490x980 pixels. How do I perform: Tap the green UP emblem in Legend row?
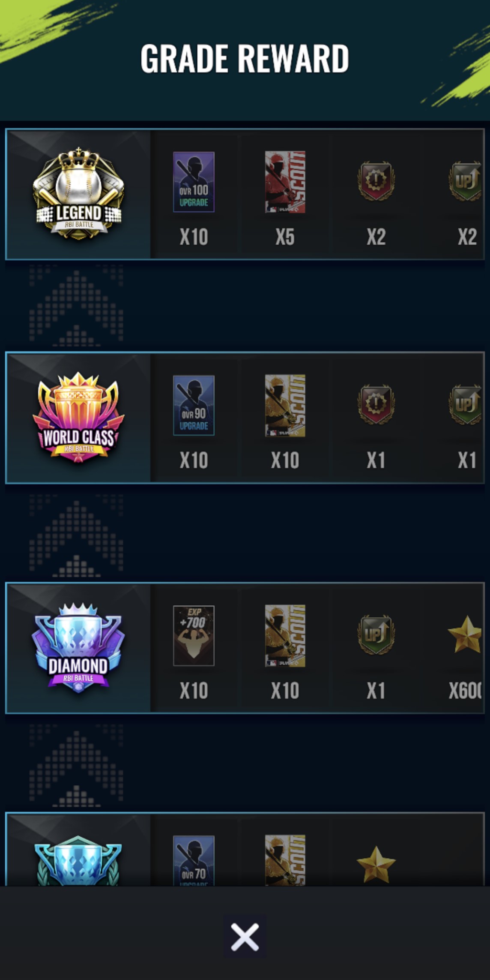click(465, 181)
